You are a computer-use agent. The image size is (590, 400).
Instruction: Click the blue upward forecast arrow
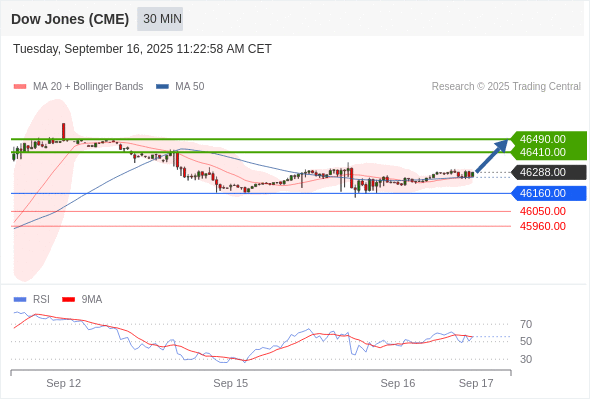pyautogui.click(x=492, y=156)
